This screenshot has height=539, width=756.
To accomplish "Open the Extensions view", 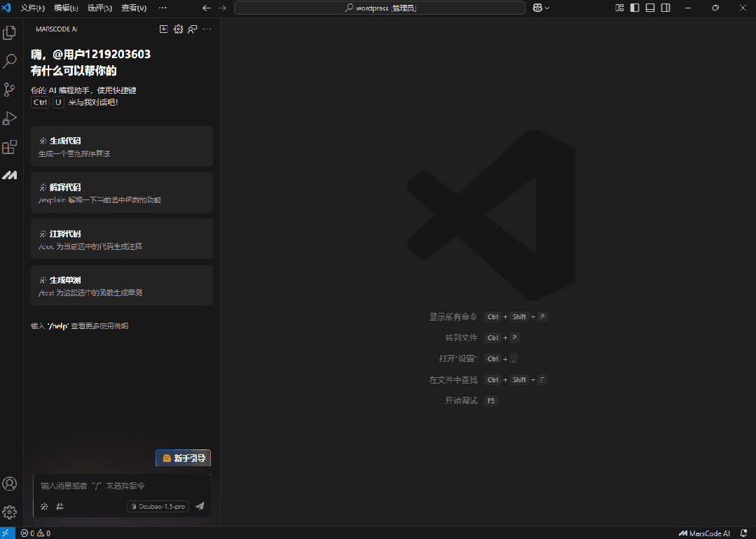I will click(x=9, y=146).
